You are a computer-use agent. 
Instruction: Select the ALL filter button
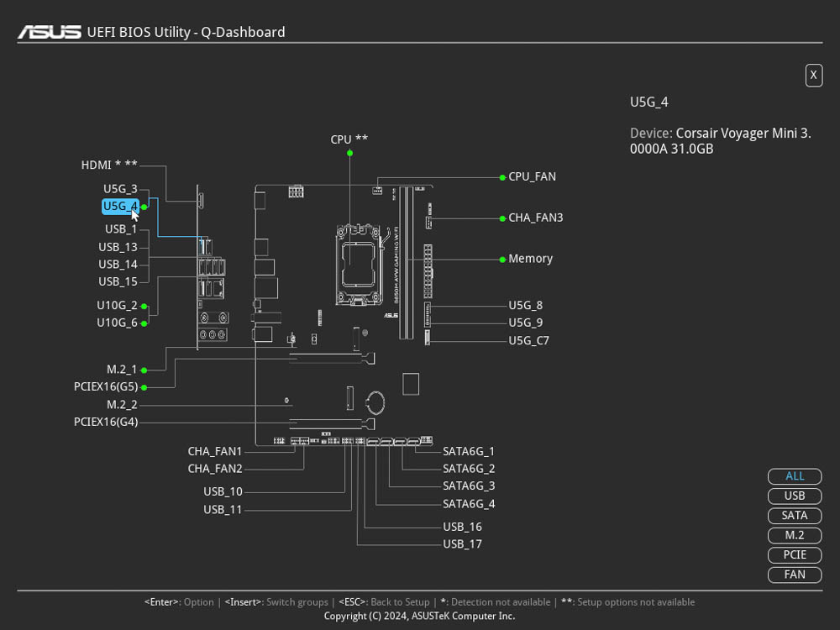point(795,476)
